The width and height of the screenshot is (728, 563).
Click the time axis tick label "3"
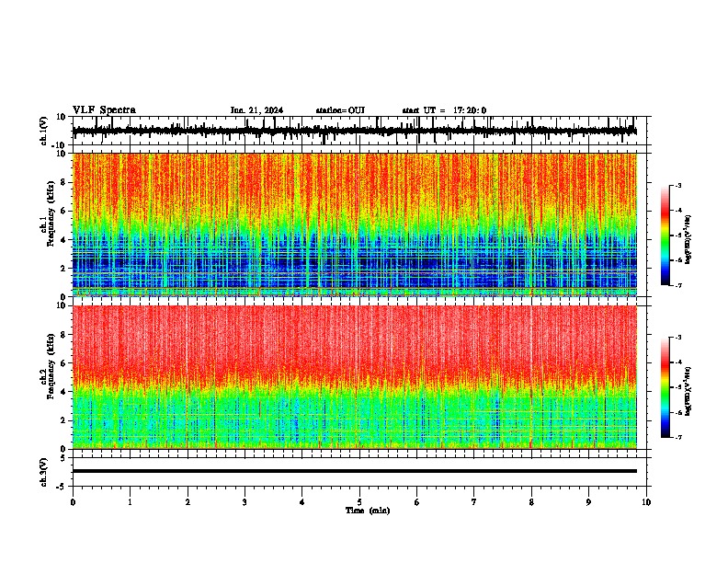pyautogui.click(x=245, y=502)
